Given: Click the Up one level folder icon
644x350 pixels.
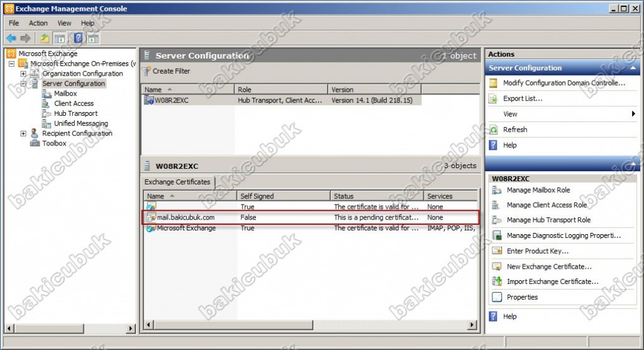Looking at the screenshot, I should tap(45, 38).
